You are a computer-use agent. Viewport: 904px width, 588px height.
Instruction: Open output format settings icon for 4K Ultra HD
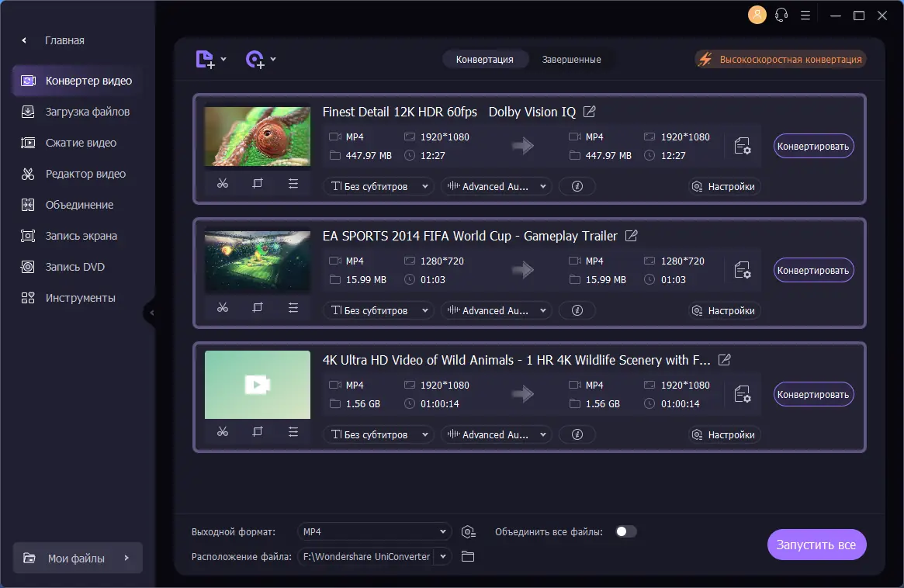pyautogui.click(x=743, y=394)
